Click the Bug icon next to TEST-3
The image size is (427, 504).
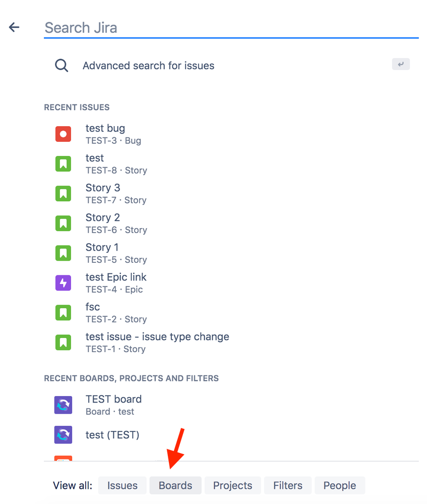pos(63,134)
